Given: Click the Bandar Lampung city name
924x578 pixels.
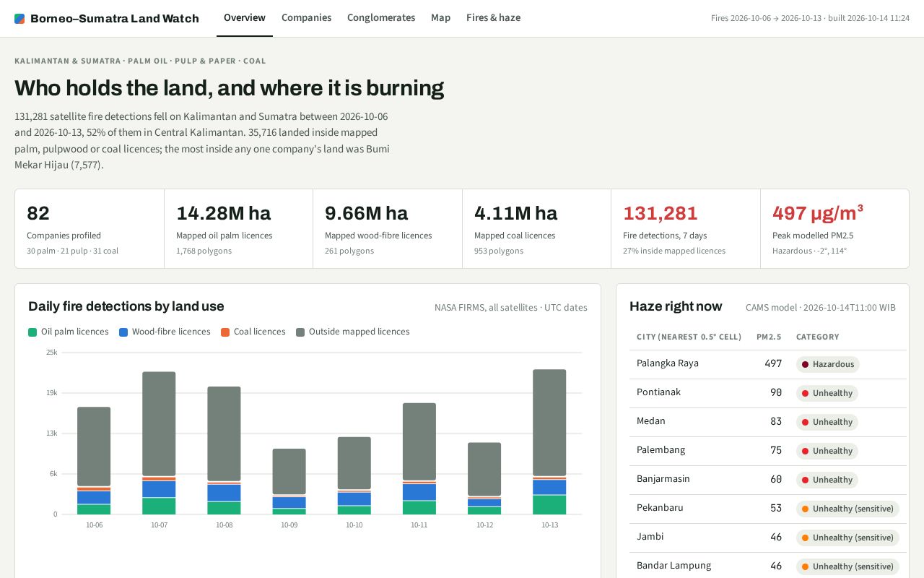Looking at the screenshot, I should (674, 566).
